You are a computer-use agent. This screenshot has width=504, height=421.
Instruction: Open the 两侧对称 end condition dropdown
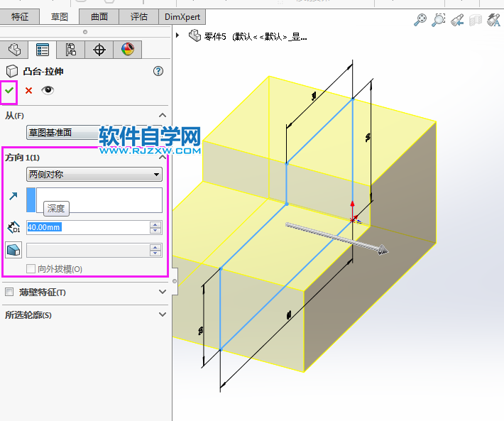[x=94, y=175]
